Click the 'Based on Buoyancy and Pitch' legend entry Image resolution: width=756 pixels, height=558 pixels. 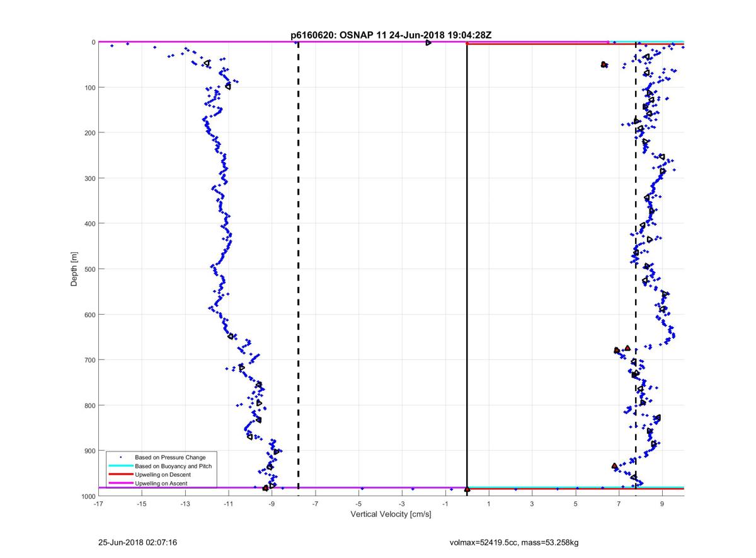click(x=173, y=466)
